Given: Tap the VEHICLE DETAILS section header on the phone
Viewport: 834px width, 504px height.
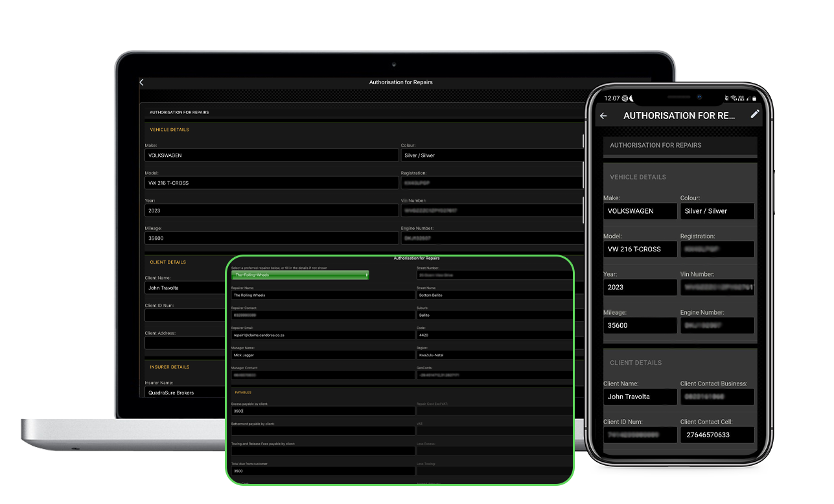Looking at the screenshot, I should [x=638, y=177].
